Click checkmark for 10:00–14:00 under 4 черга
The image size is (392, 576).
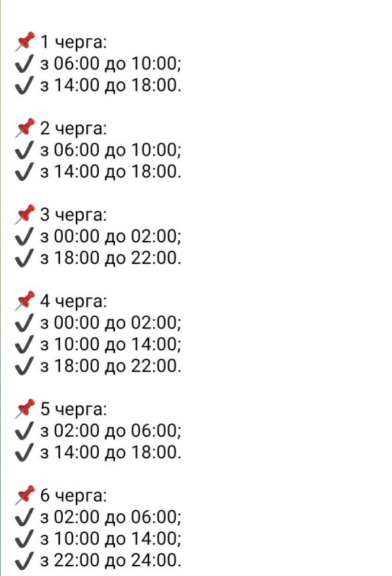pos(24,344)
